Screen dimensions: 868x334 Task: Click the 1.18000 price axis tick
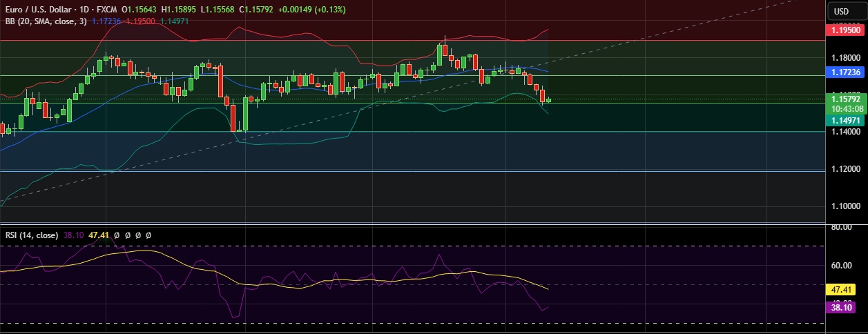pyautogui.click(x=845, y=57)
